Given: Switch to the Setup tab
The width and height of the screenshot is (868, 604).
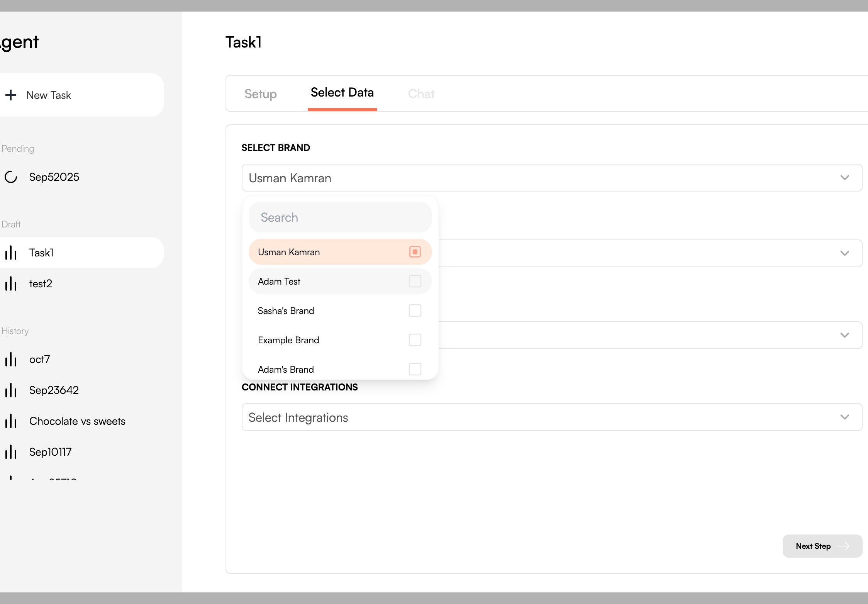Looking at the screenshot, I should [x=260, y=94].
